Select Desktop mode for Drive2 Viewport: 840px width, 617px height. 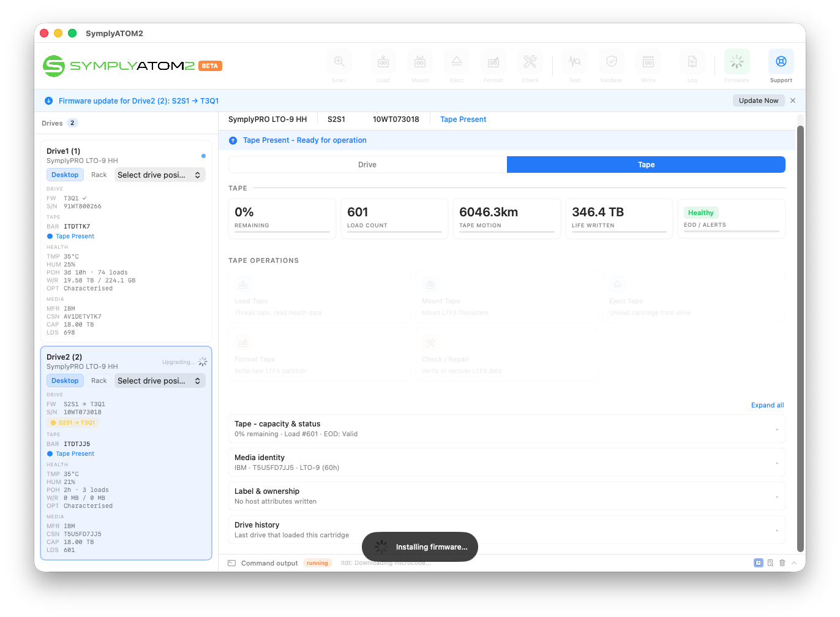(x=65, y=381)
